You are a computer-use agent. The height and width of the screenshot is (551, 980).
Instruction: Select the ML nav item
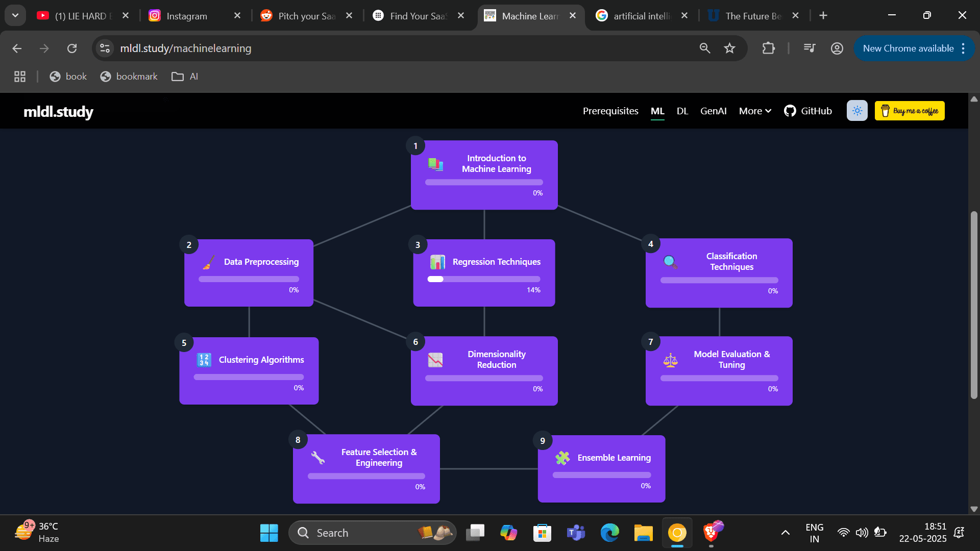pos(657,111)
